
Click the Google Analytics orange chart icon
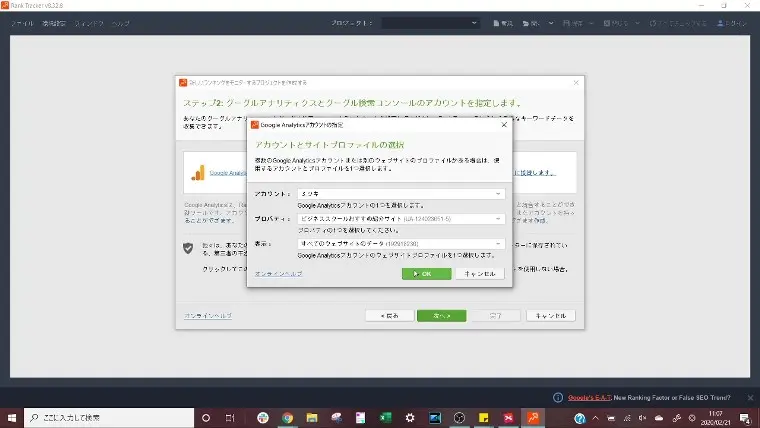[198, 172]
